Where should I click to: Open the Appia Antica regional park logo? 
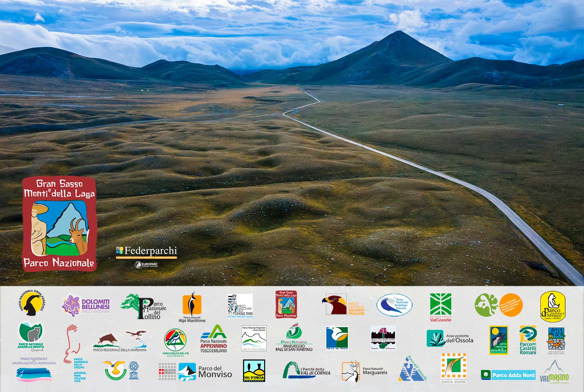coord(556,341)
